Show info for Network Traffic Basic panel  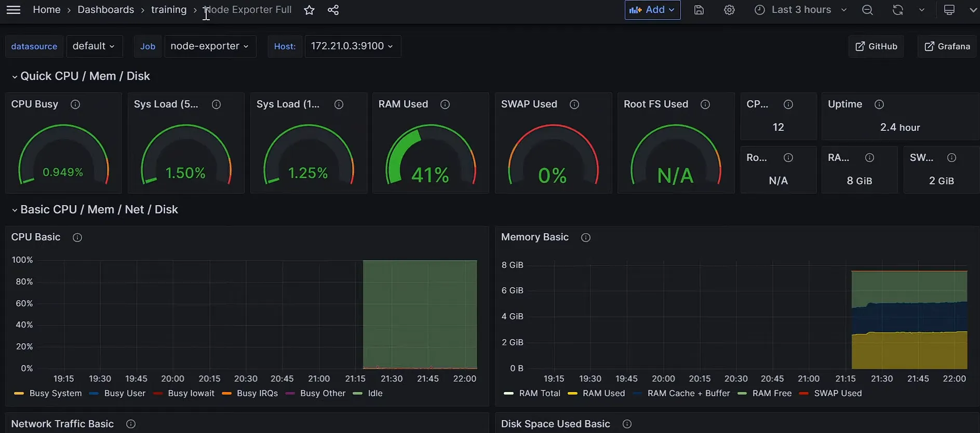click(131, 424)
